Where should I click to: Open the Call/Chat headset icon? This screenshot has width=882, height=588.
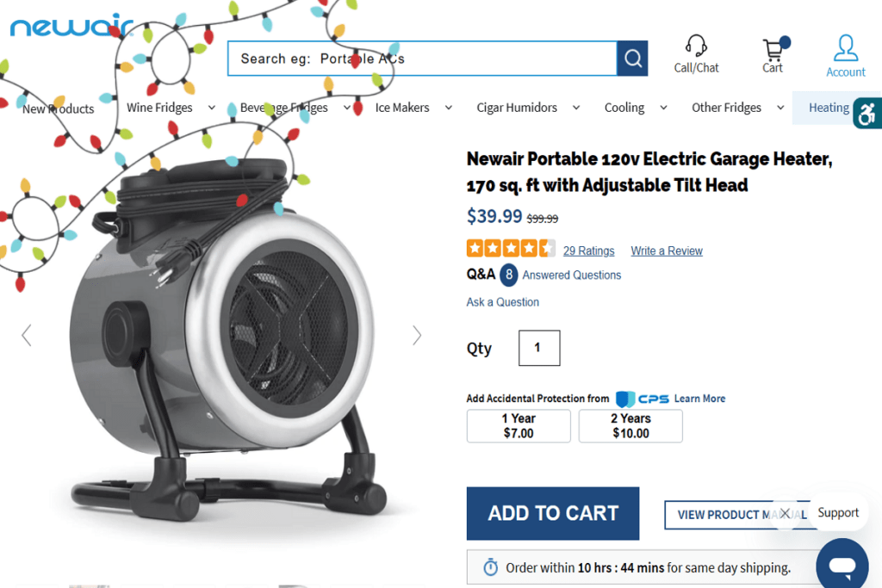696,46
